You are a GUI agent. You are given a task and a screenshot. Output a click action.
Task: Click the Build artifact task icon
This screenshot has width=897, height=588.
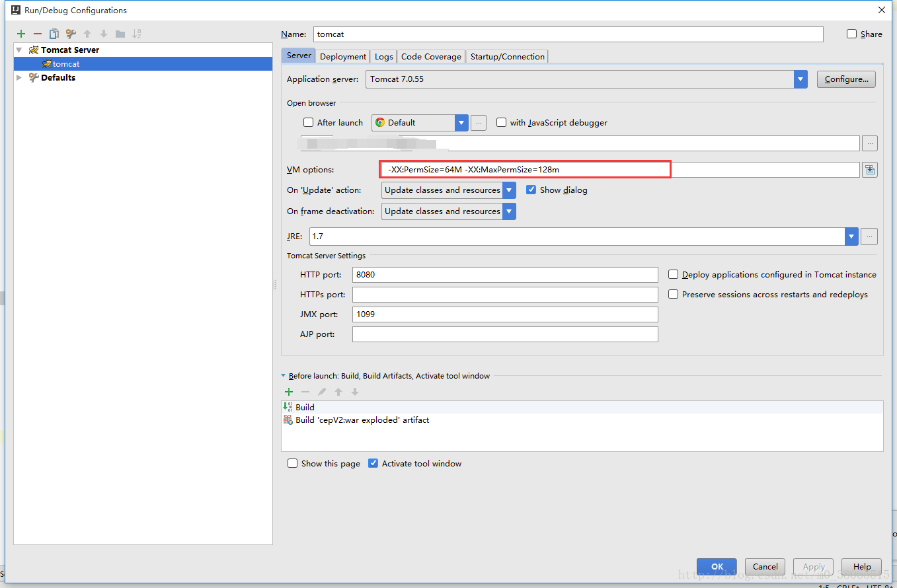click(x=288, y=420)
